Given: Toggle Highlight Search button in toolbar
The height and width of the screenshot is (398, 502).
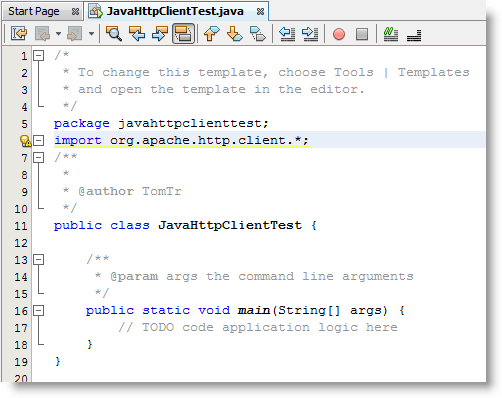Looking at the screenshot, I should (x=183, y=34).
